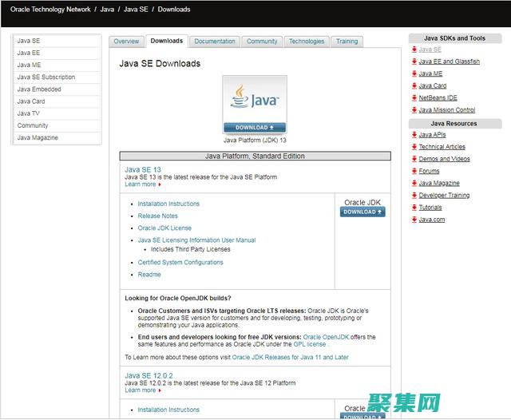Viewport: 511px width, 420px height.
Task: Click the icon next to NetBeans IDE
Action: click(x=414, y=97)
